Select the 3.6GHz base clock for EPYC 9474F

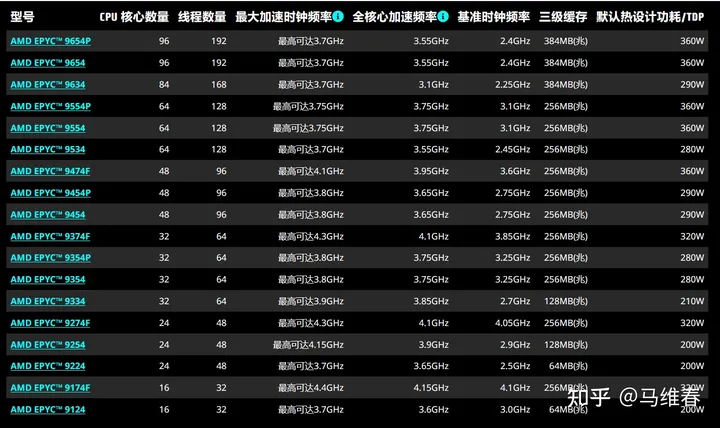(x=515, y=171)
